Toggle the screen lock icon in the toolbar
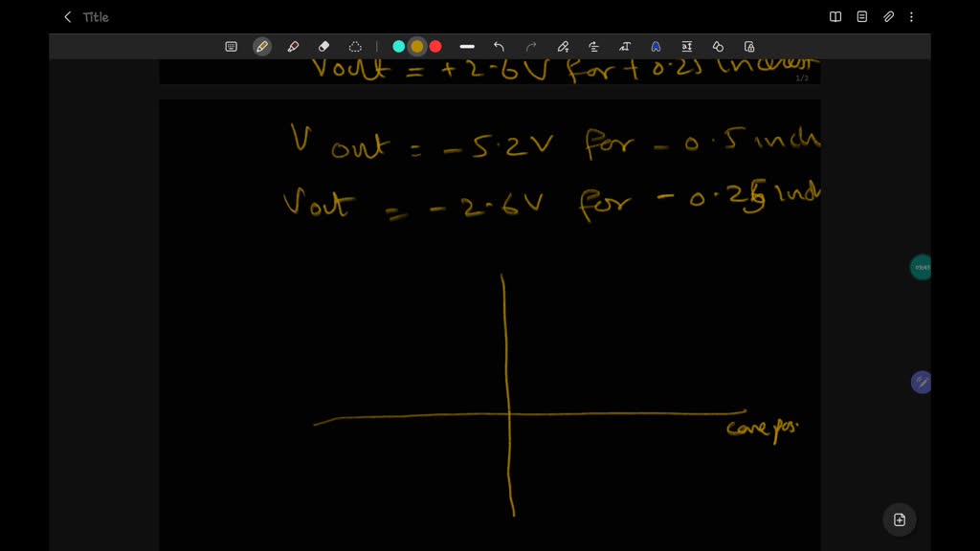980x551 pixels. [749, 45]
